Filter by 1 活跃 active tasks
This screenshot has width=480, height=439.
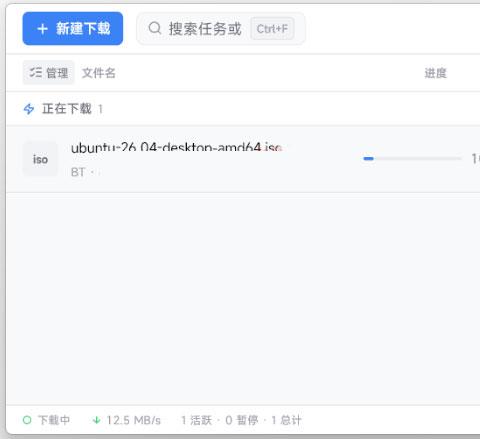point(196,420)
